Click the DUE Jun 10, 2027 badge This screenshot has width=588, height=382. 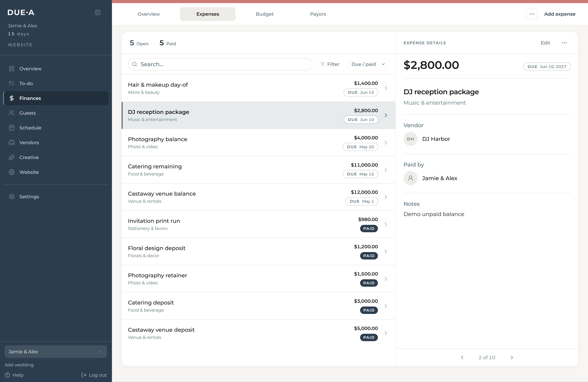(547, 67)
